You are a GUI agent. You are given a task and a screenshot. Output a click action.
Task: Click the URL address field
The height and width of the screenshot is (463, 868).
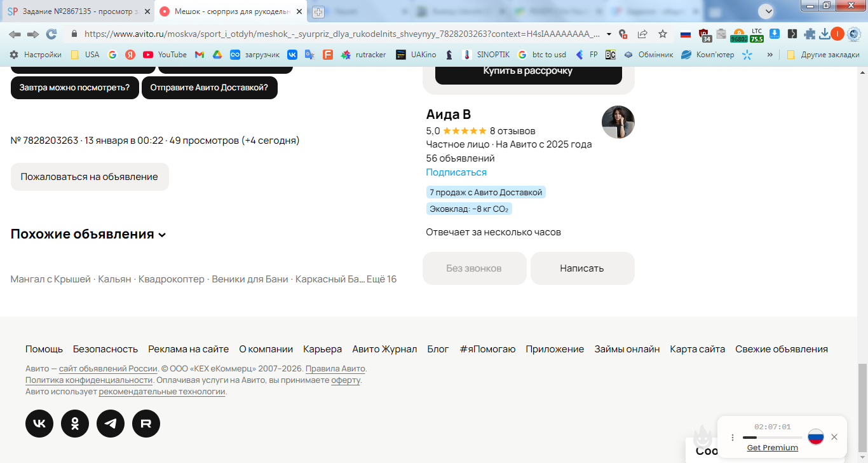click(x=342, y=34)
